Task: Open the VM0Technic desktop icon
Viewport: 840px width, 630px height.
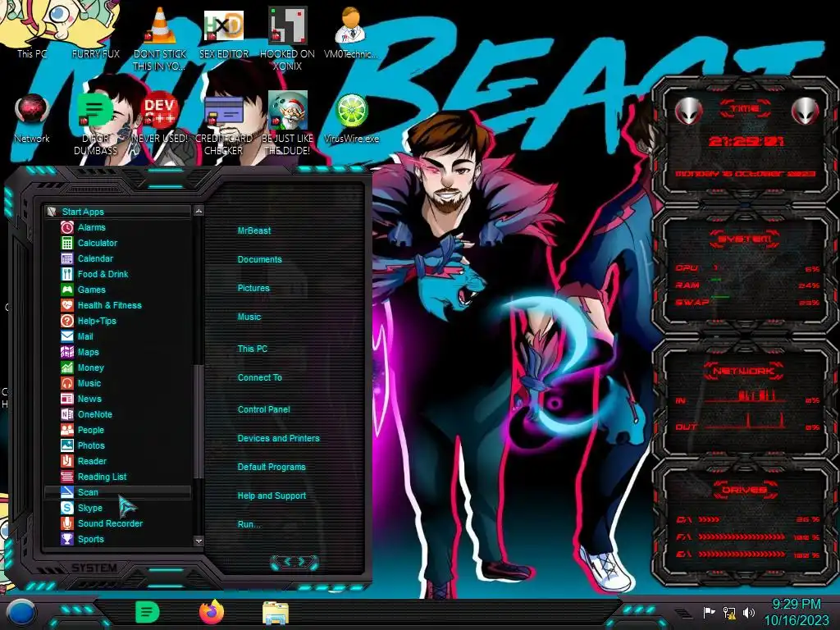Action: [351, 32]
